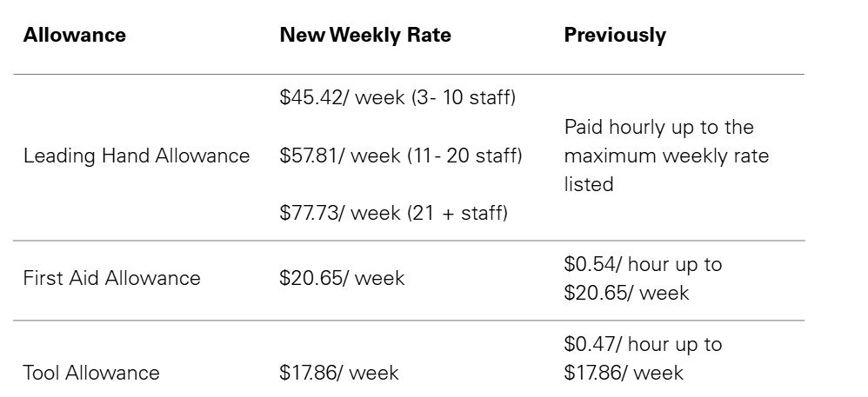Screen dimensions: 868x397
Task: Select the First Aid Allowance cell
Action: [111, 278]
